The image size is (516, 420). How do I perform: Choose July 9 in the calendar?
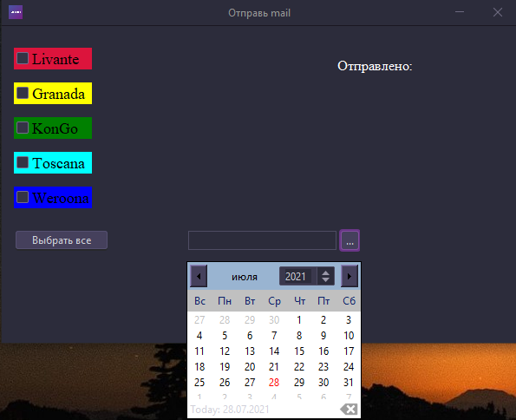pyautogui.click(x=323, y=336)
